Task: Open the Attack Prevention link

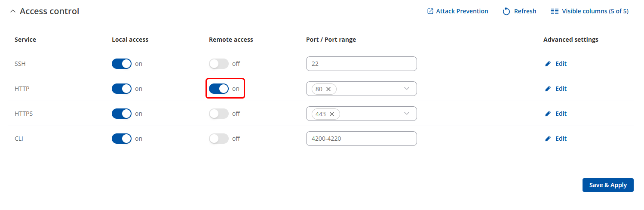Action: click(462, 11)
